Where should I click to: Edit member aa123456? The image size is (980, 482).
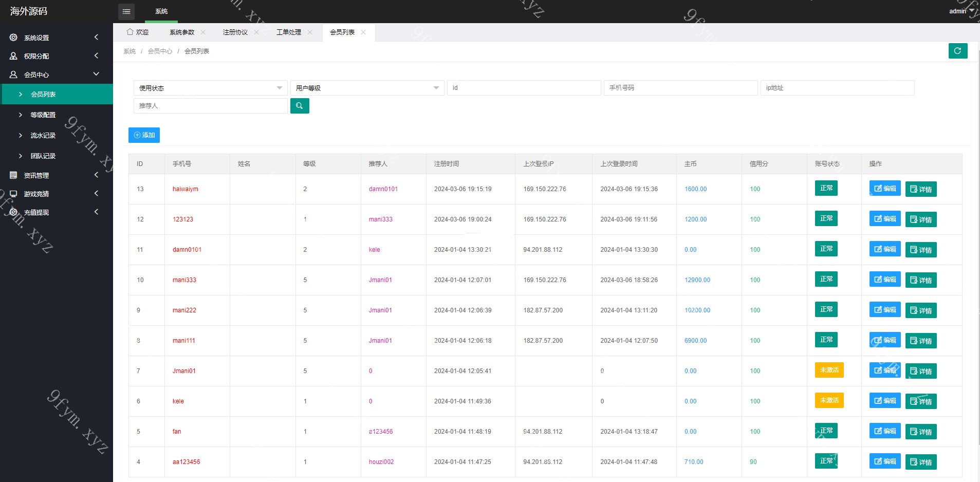click(885, 461)
